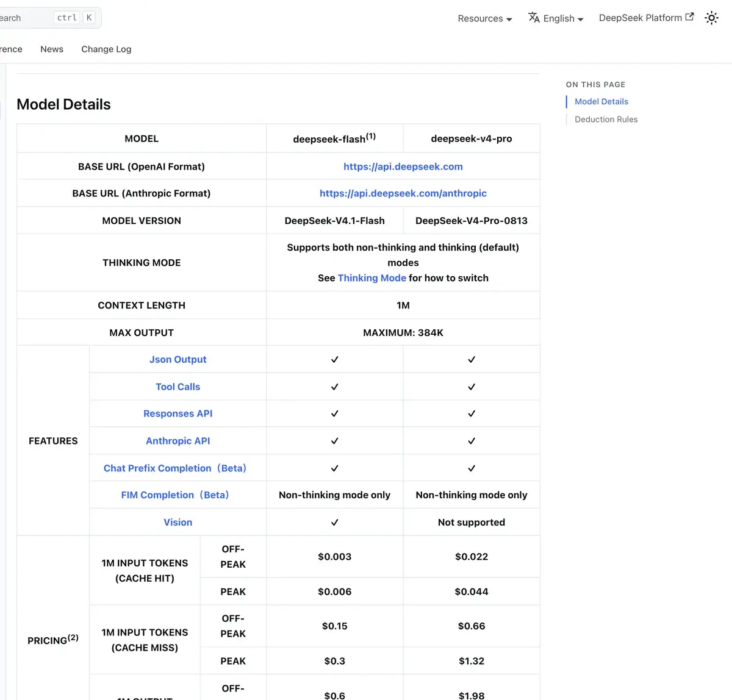
Task: Click the $1.32 peak cache miss price
Action: (x=472, y=661)
